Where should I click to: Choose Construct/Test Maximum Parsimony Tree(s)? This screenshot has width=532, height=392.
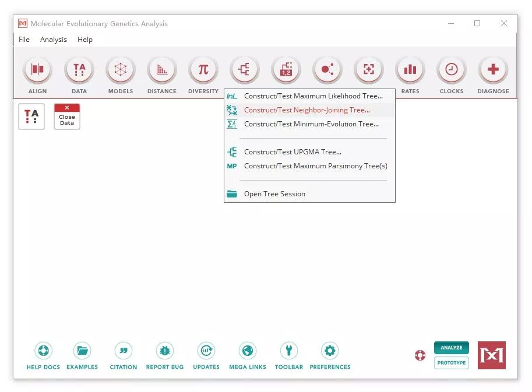tap(309, 166)
